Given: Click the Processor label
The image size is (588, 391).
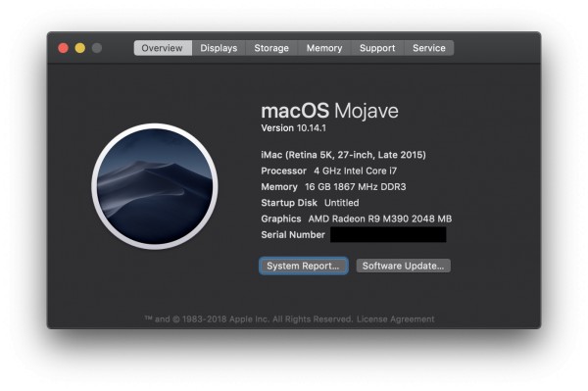Looking at the screenshot, I should (283, 171).
